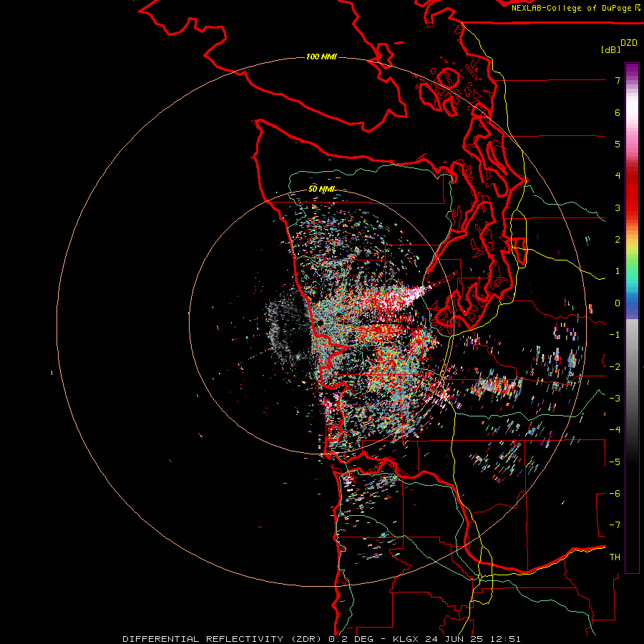Screen dimensions: 644x644
Task: Click the 4 value on the color scale
Action: (618, 176)
